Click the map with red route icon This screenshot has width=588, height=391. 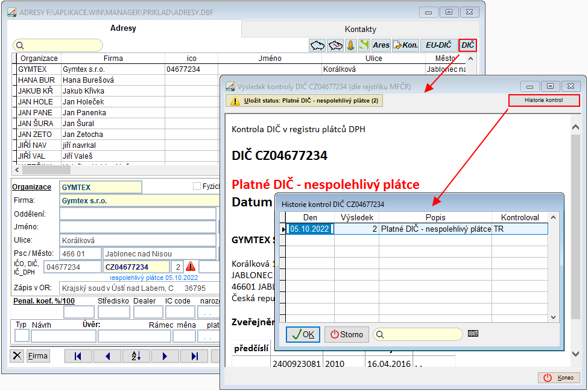click(335, 45)
